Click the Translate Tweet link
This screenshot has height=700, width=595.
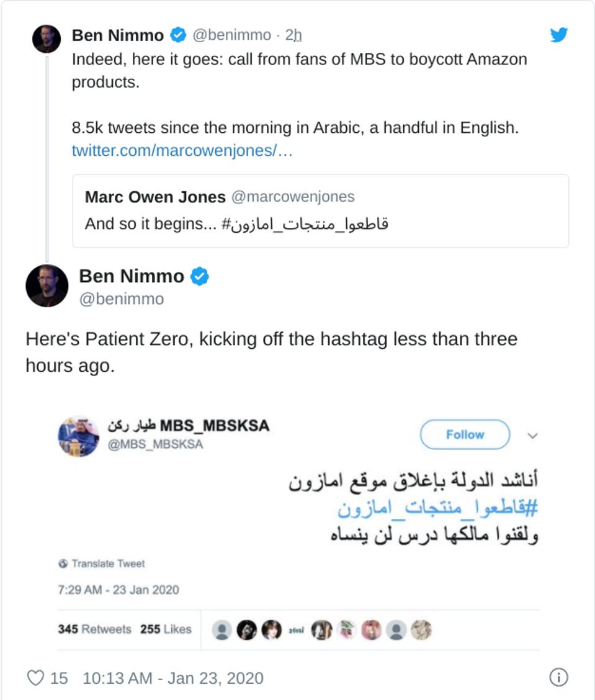[108, 563]
